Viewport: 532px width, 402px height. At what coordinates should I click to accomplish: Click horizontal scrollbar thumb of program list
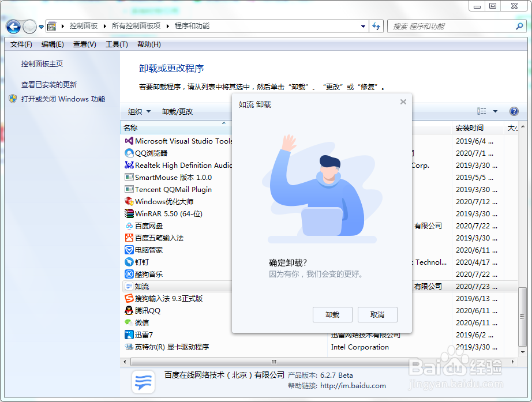pos(274,362)
